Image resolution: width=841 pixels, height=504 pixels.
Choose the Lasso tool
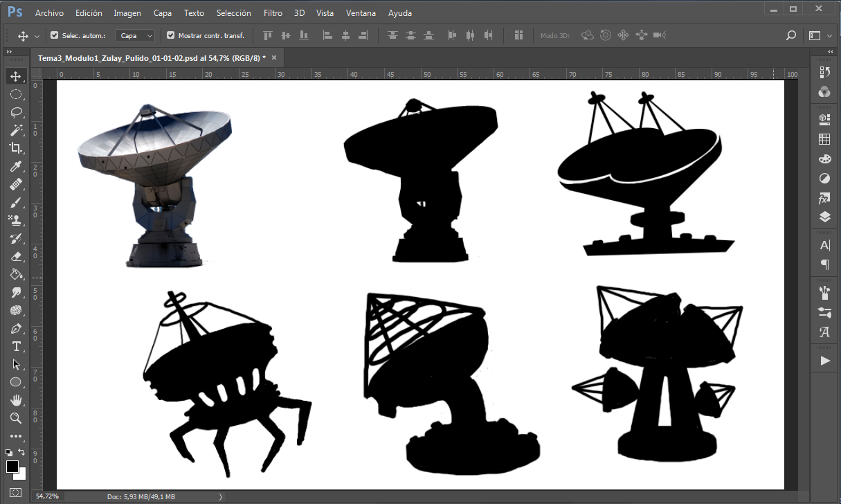[16, 112]
